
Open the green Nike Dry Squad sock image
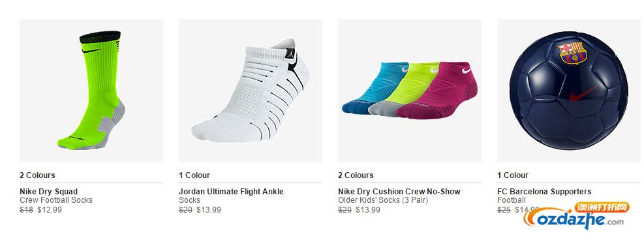pyautogui.click(x=91, y=90)
